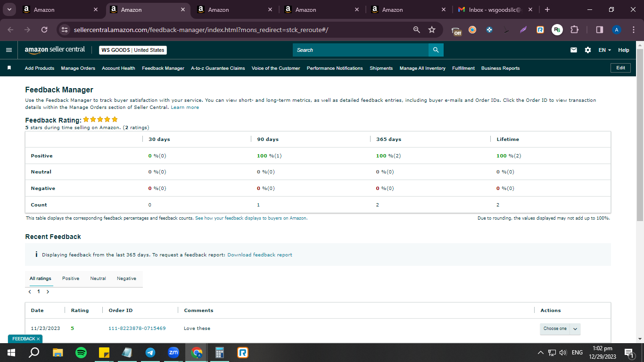
Task: Open the WS GOODS United States account switcher
Action: click(133, 50)
